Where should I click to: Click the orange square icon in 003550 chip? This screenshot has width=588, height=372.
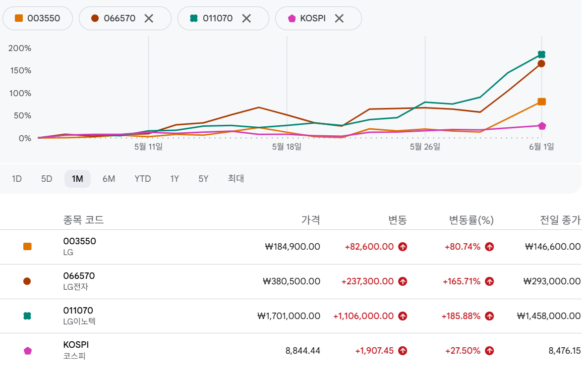[19, 18]
